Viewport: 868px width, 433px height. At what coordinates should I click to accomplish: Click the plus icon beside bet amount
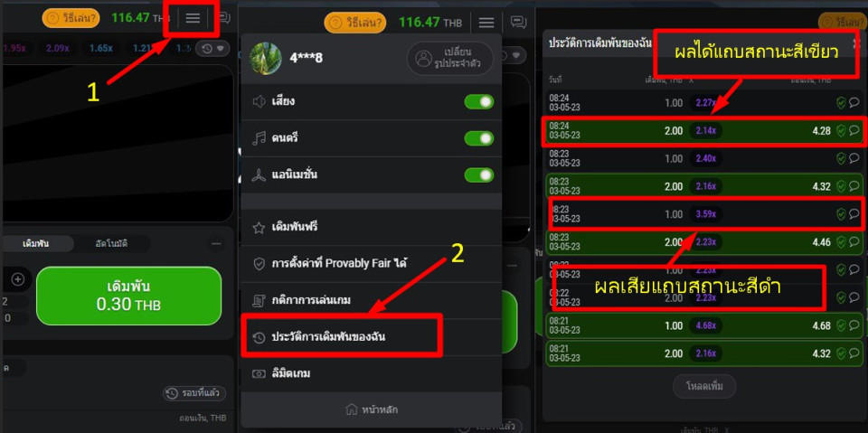click(x=18, y=279)
